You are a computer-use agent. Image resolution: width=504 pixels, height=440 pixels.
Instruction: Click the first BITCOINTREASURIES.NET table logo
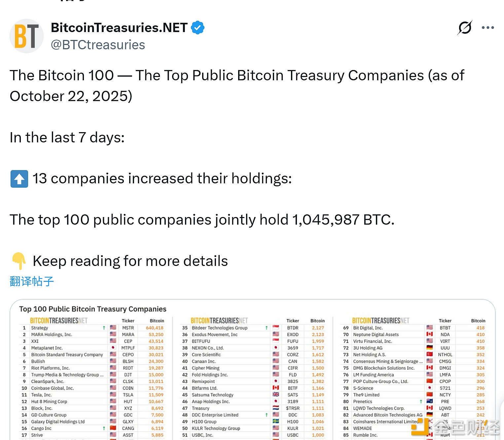[x=59, y=321]
